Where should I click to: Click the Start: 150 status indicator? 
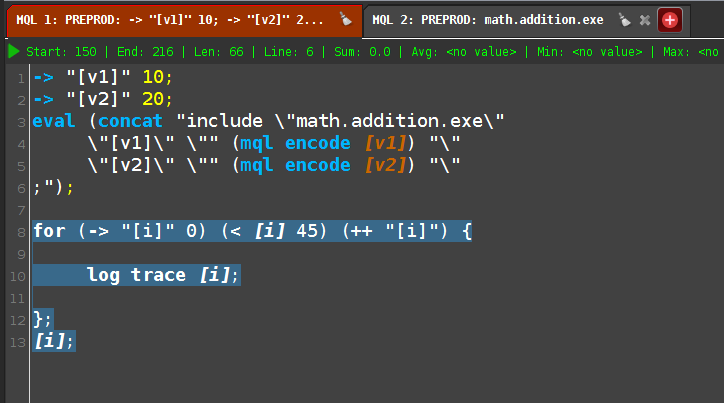click(x=61, y=52)
